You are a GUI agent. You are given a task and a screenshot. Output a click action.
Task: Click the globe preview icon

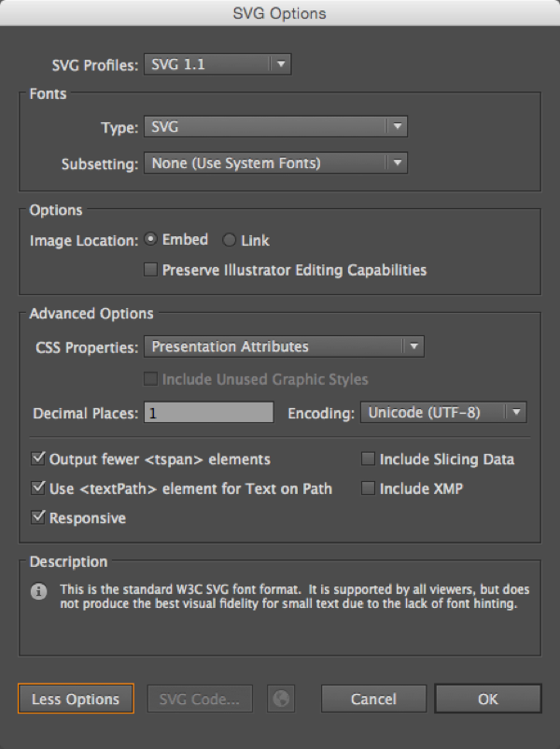pyautogui.click(x=280, y=699)
